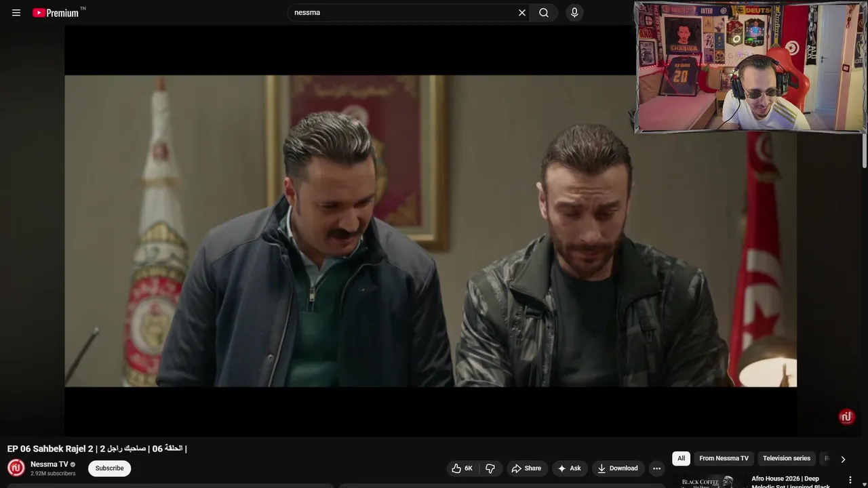Viewport: 868px width, 488px height.
Task: Open more actions three-dot menu
Action: [656, 468]
